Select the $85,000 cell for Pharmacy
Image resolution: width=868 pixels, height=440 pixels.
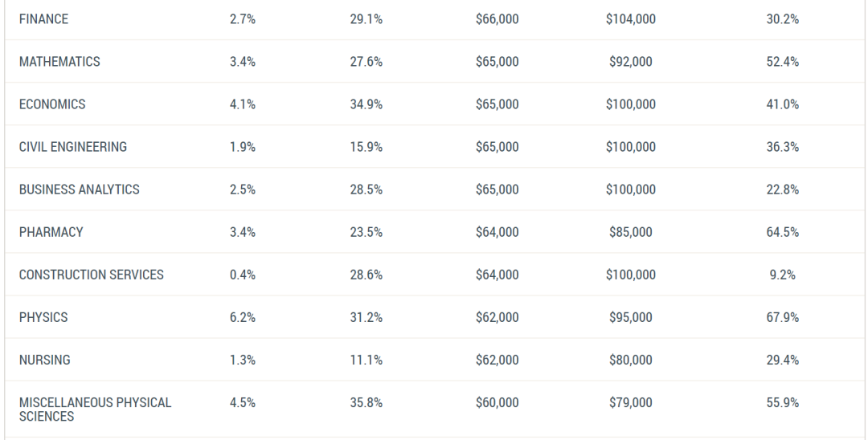point(631,232)
